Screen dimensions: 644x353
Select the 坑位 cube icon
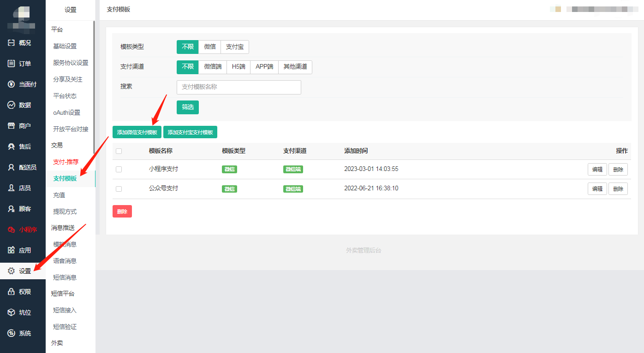[12, 312]
